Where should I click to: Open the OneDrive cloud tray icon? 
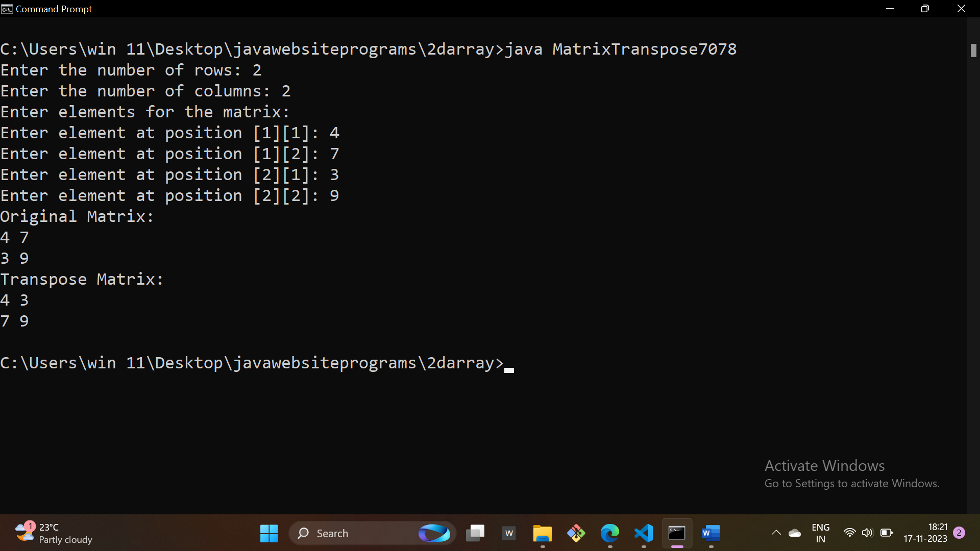tap(795, 533)
